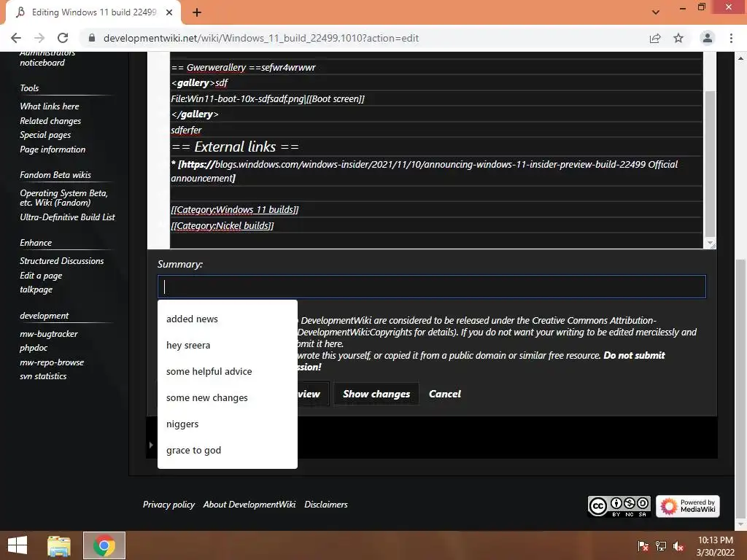Open the phpdoc sidebar link

[x=34, y=348]
